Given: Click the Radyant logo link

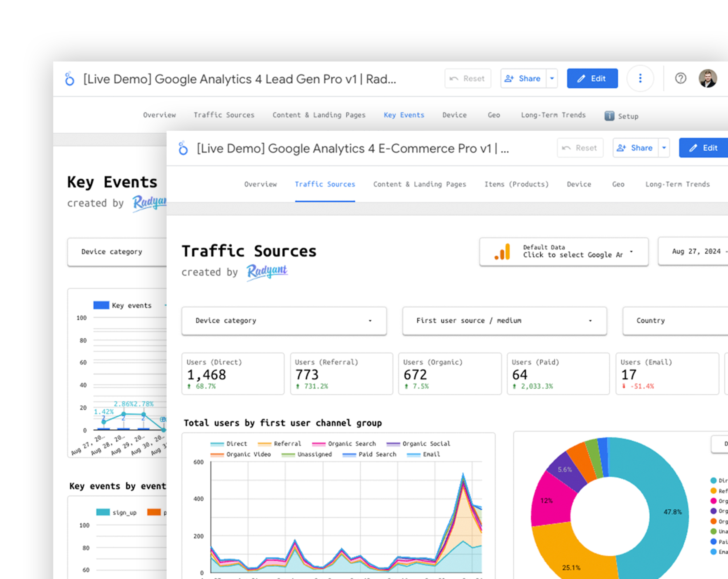Looking at the screenshot, I should (267, 271).
